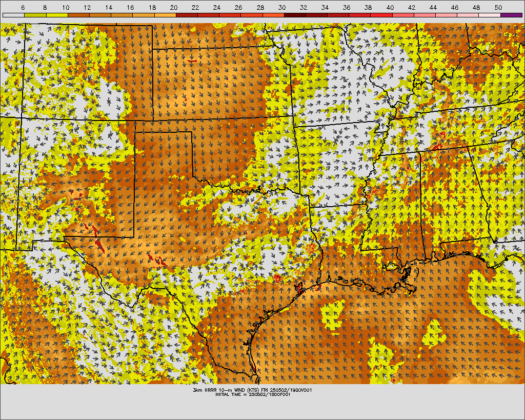This screenshot has height=420, width=525.
Task: Select the "24" legend scale label
Action: (217, 7)
